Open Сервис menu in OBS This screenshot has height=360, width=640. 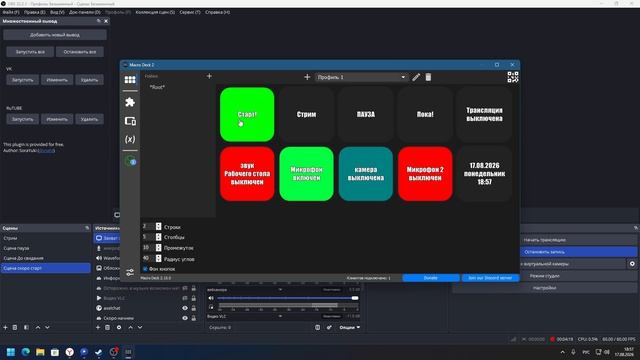tap(190, 12)
